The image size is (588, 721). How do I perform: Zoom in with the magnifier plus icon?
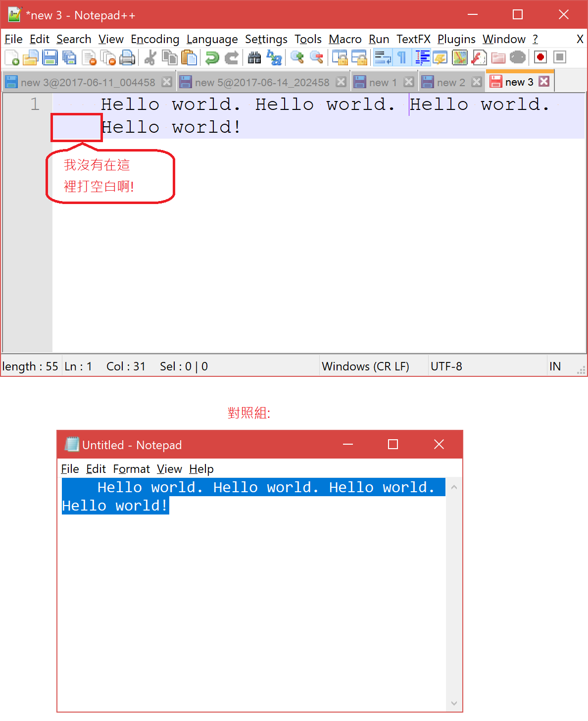pos(297,58)
